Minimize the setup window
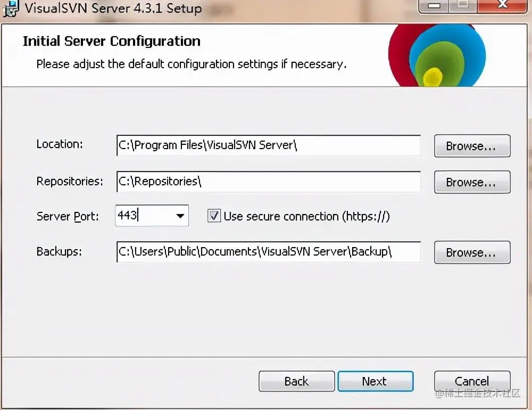 point(433,6)
